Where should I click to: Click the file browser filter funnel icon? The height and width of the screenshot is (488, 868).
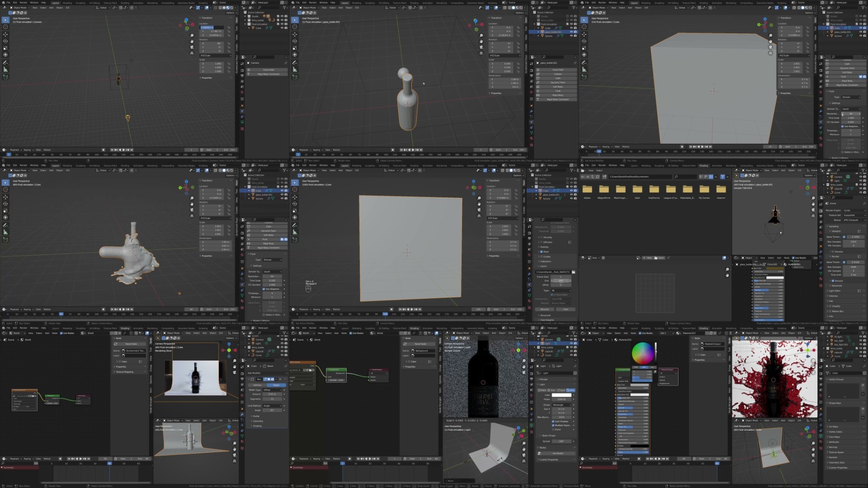click(722, 177)
